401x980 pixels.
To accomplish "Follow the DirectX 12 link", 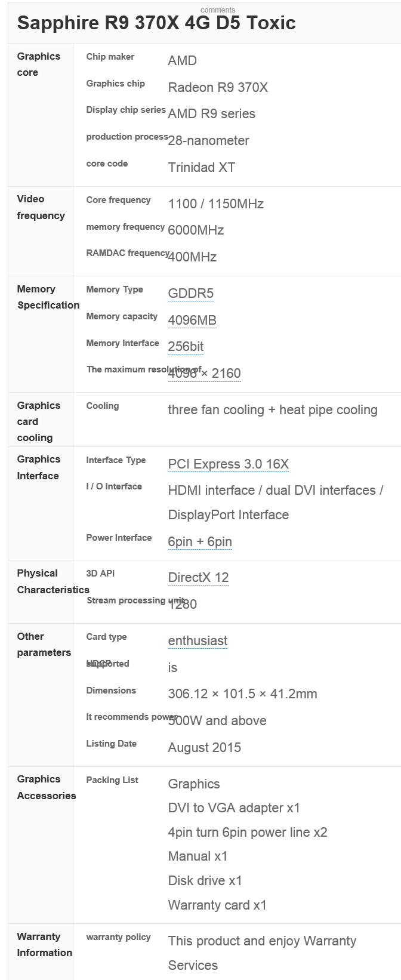I will pyautogui.click(x=198, y=577).
